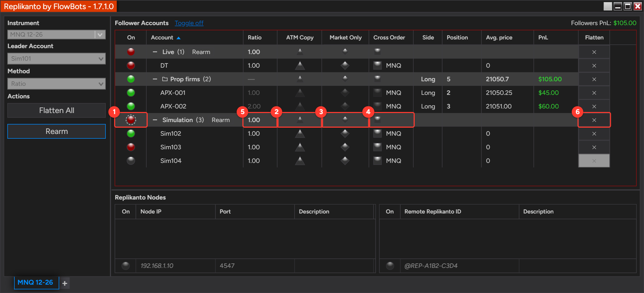This screenshot has width=644, height=293.
Task: Open the Method Ratio dropdown
Action: pos(57,84)
